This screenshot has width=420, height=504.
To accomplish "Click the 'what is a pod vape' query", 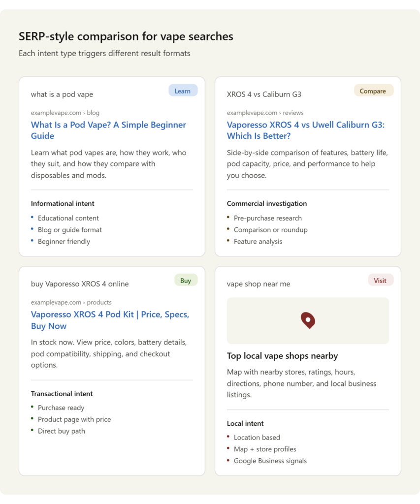I will point(62,94).
